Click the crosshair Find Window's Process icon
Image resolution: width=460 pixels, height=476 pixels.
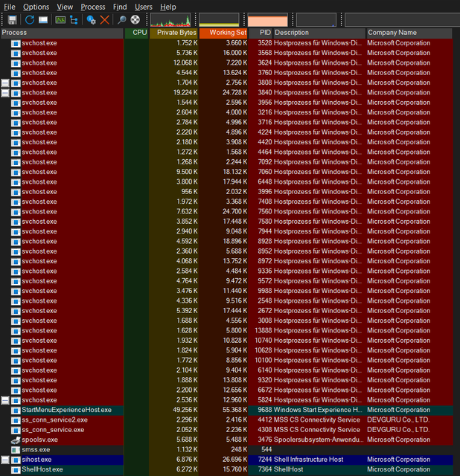(x=135, y=20)
